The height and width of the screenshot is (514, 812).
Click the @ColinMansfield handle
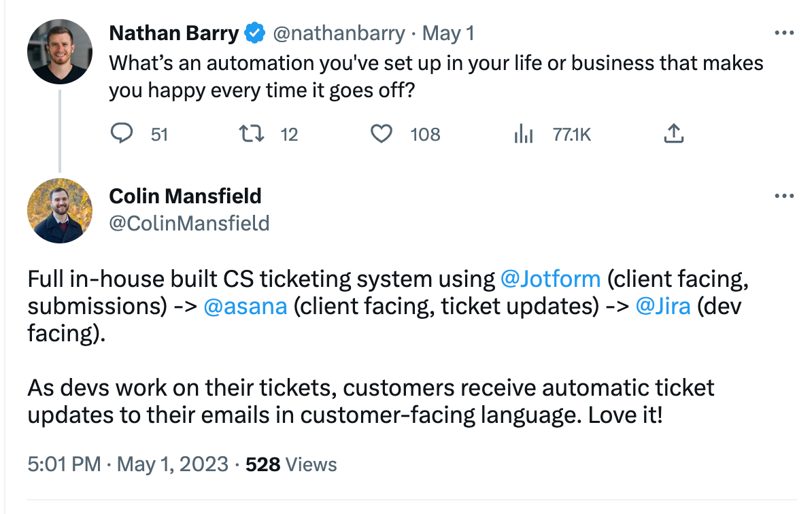pyautogui.click(x=189, y=223)
